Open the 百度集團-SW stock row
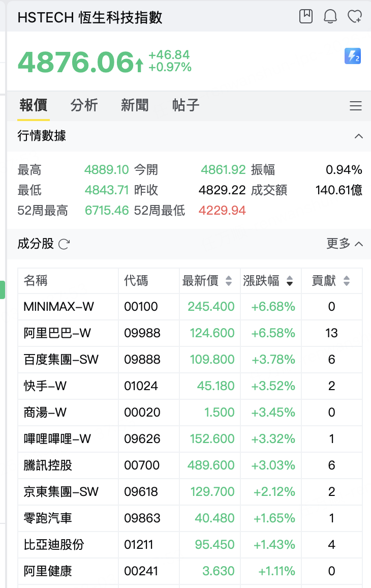 pyautogui.click(x=190, y=360)
